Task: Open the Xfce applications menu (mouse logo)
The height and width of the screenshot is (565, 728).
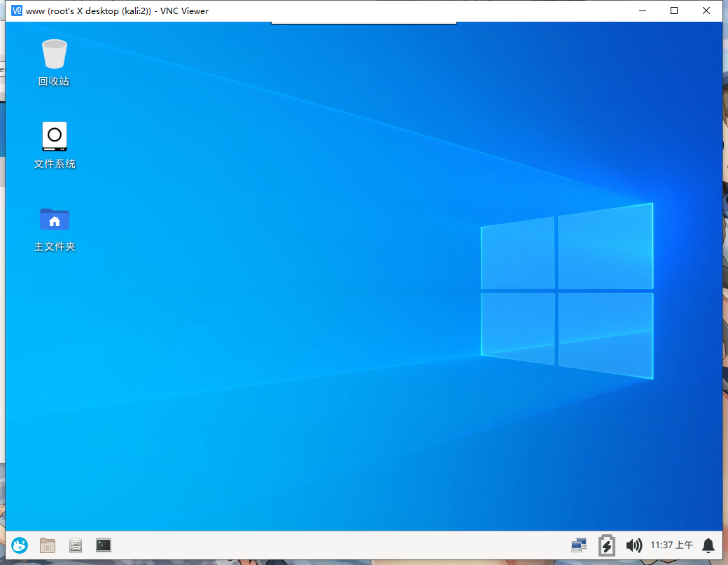Action: click(x=20, y=545)
